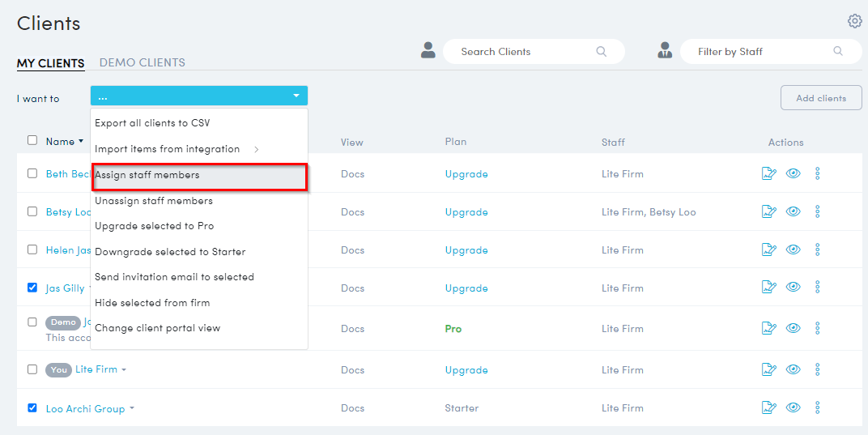Collapse the 'I want to' action dropdown

[296, 96]
